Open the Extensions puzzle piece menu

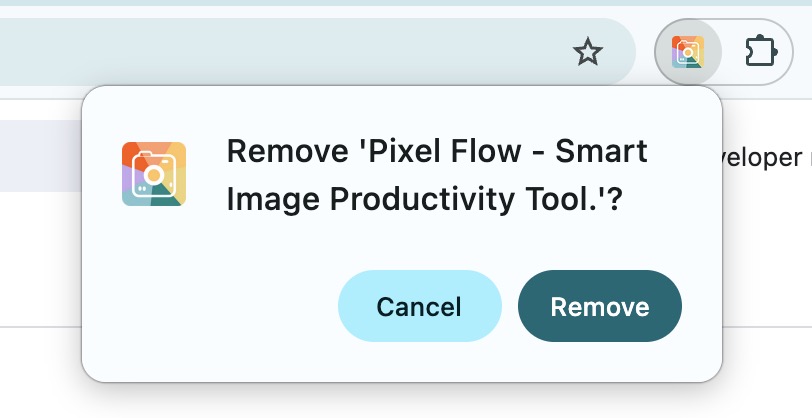(760, 52)
